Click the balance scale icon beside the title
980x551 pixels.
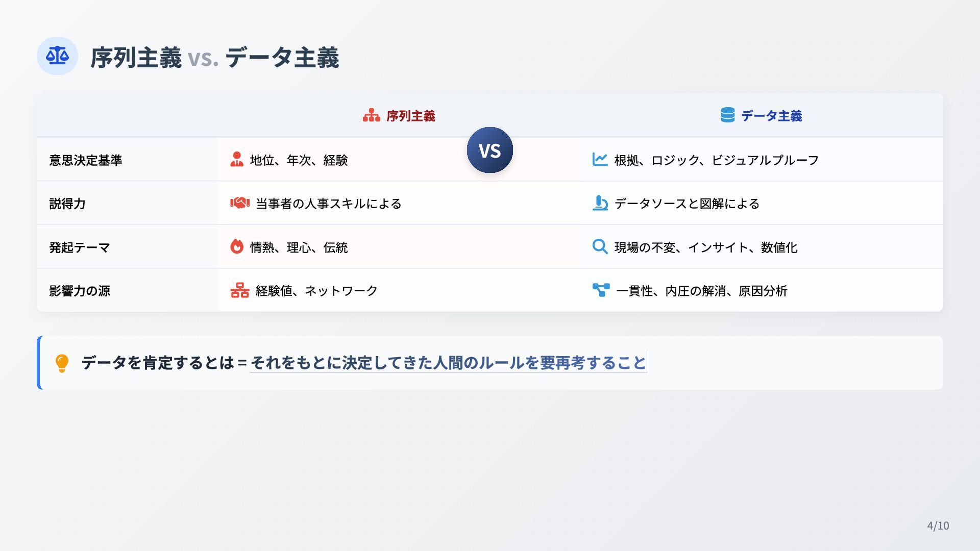pos(57,56)
